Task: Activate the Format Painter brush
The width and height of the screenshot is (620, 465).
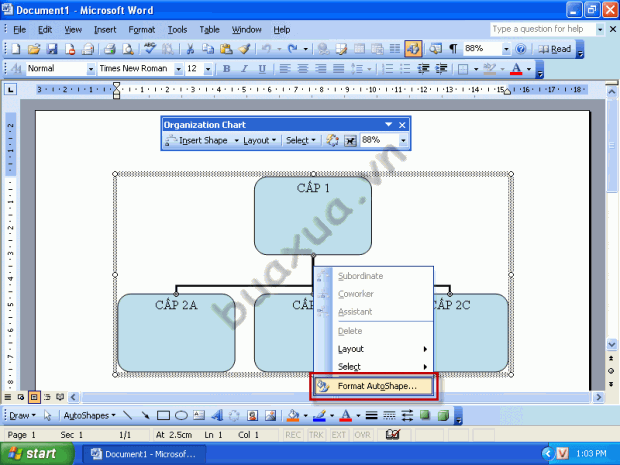Action: [x=244, y=49]
